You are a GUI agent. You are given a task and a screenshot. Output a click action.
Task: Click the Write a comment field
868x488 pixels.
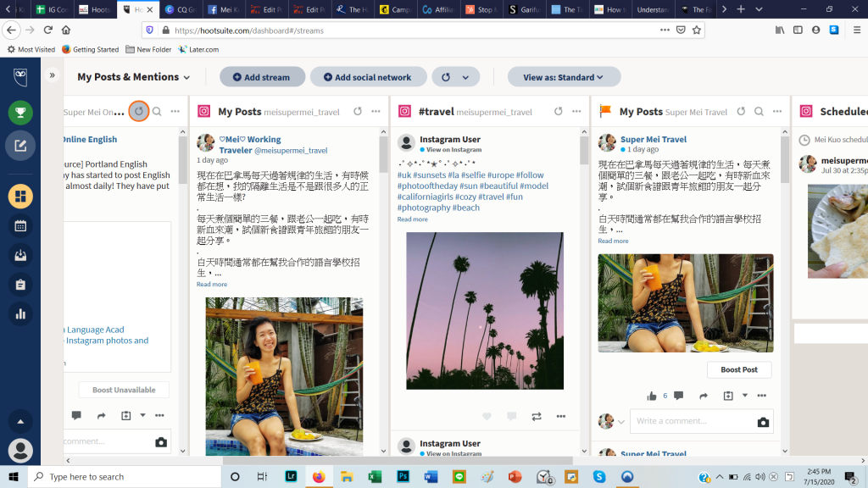tap(688, 421)
